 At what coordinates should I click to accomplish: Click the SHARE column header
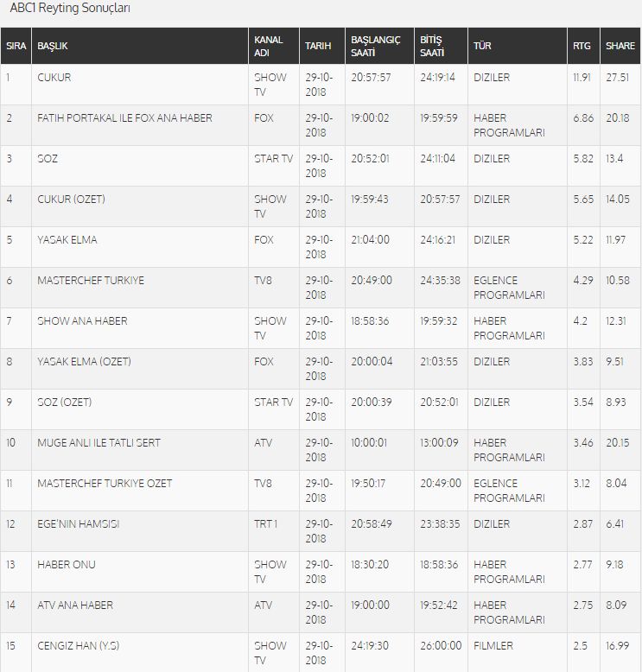620,46
